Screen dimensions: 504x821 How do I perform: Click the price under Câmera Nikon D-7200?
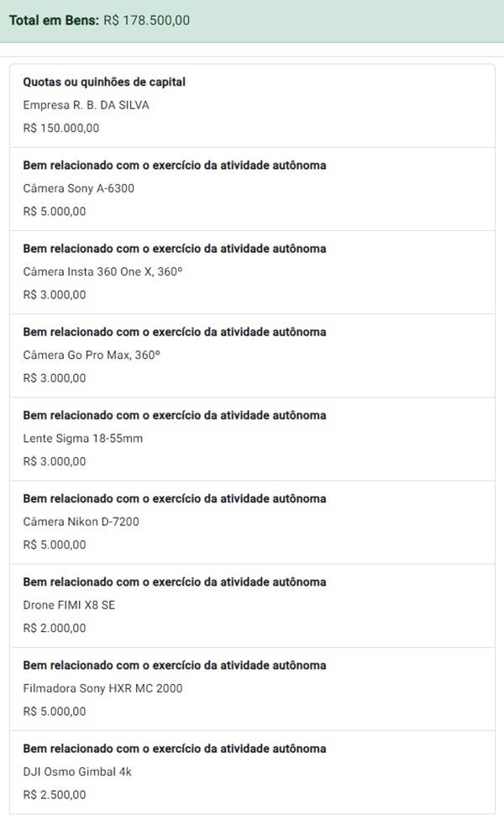[x=55, y=545]
